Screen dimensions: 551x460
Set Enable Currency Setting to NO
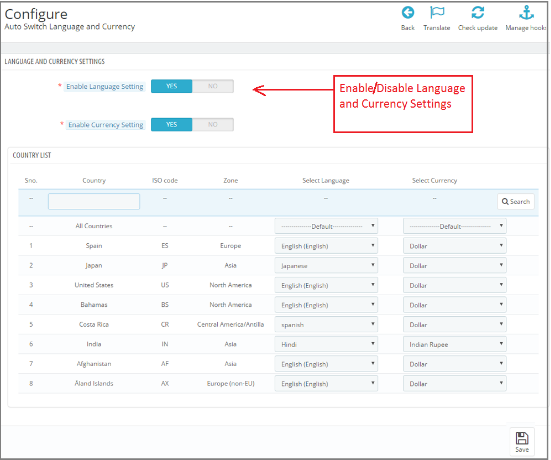coord(213,124)
